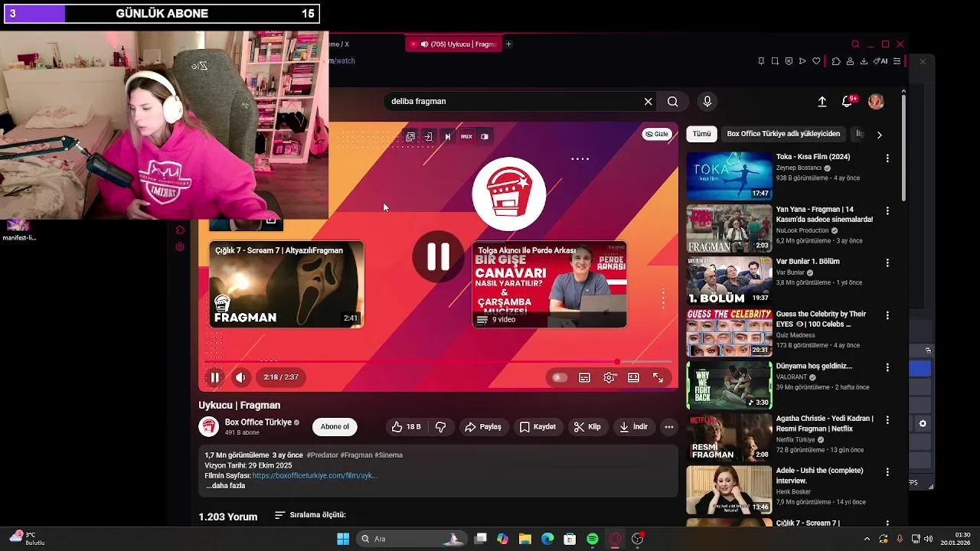Open options menu for Dünyama hoş geldiniz
Viewport: 980px width, 551px height.
pyautogui.click(x=887, y=367)
